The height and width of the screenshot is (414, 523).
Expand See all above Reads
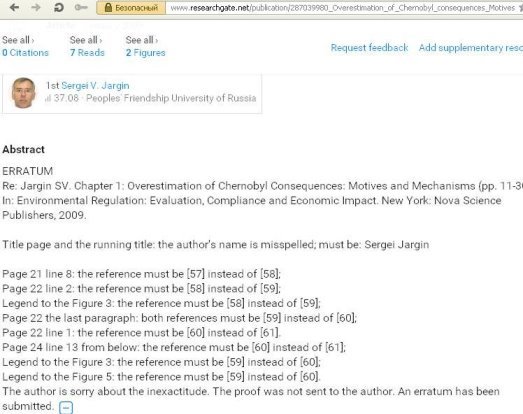[86, 40]
